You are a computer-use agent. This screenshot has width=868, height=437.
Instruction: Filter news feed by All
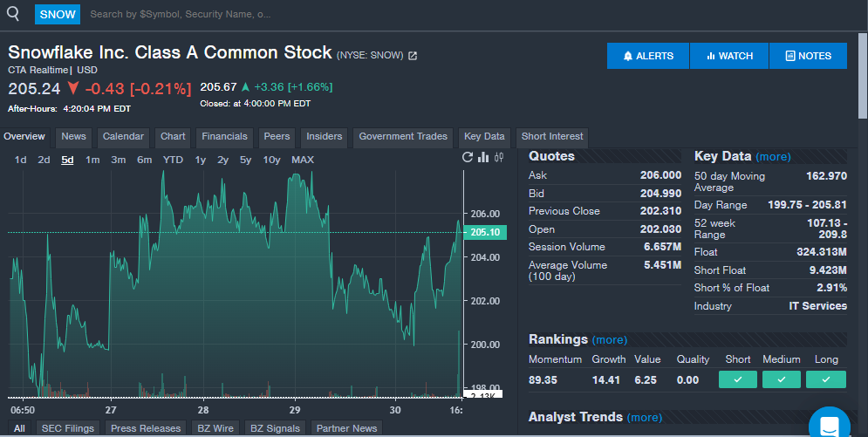19,428
